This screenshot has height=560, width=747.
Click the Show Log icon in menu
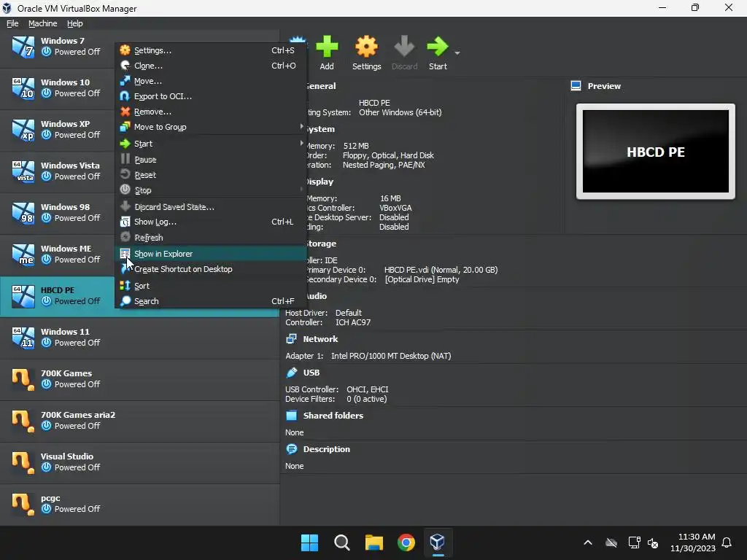(125, 222)
